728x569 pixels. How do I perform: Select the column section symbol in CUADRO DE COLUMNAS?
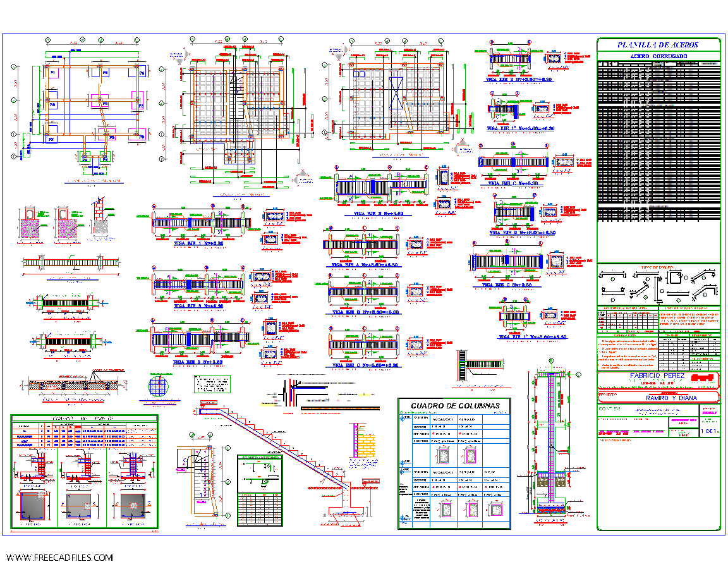click(445, 456)
